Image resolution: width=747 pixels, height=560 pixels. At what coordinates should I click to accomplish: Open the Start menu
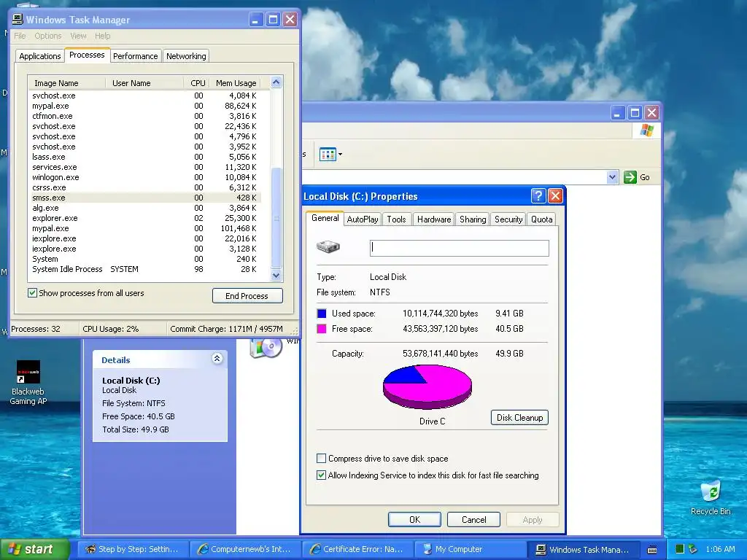(34, 549)
